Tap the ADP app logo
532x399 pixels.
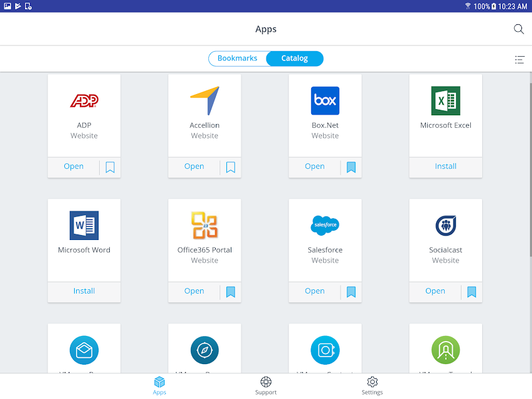click(84, 101)
